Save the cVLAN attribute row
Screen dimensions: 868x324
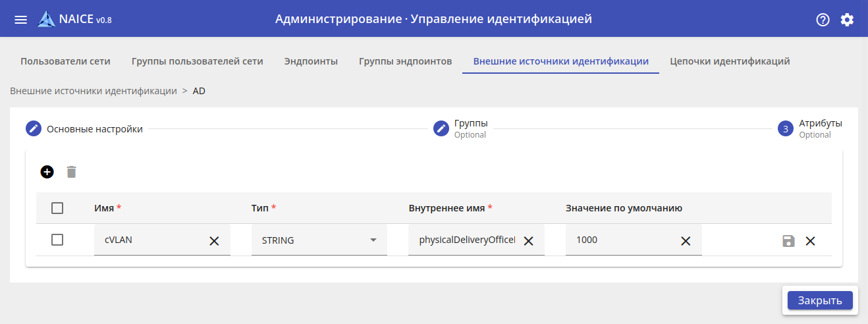[788, 241]
